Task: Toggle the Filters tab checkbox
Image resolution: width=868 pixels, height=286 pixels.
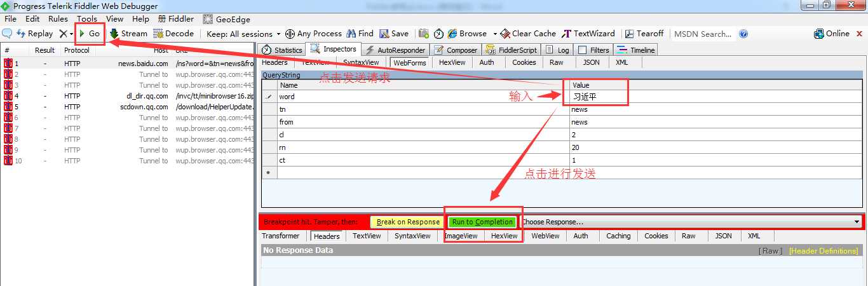Action: coord(582,50)
